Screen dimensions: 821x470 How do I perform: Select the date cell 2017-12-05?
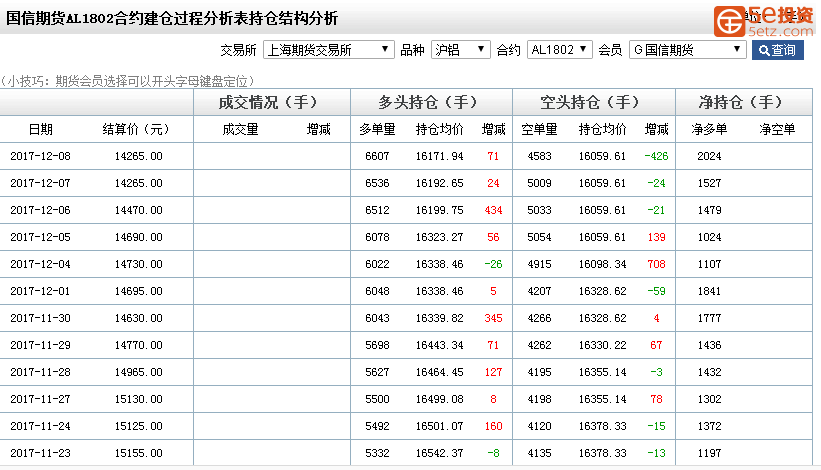coord(40,237)
